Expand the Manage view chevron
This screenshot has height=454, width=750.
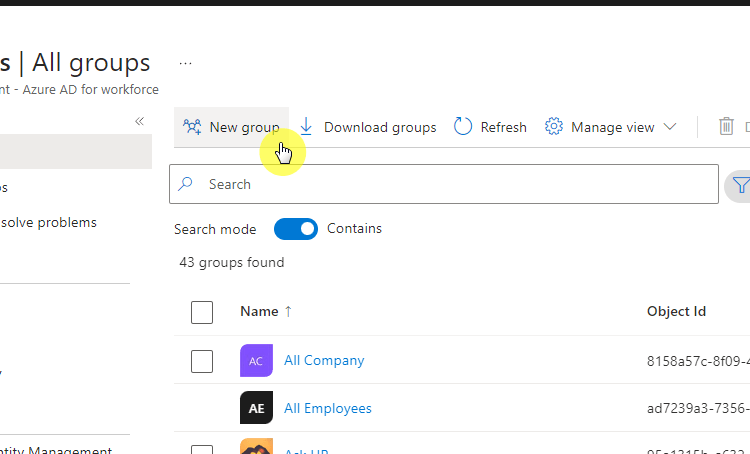click(670, 127)
